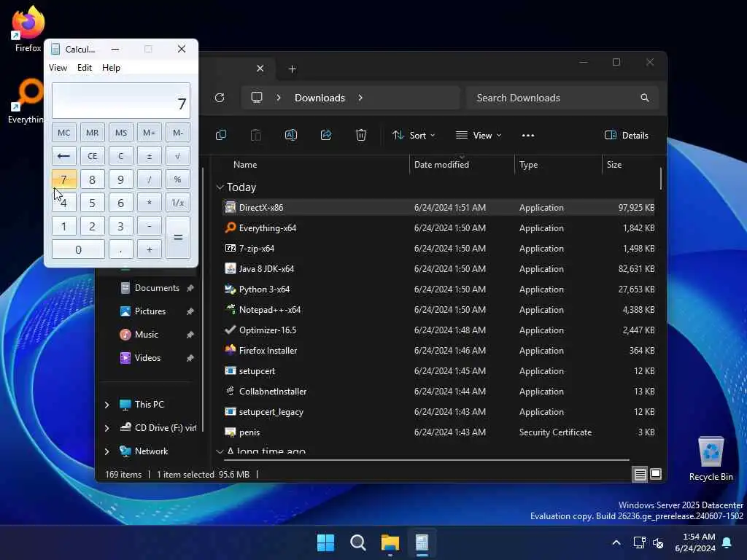The height and width of the screenshot is (560, 747).
Task: Select Notepad++-x64 file
Action: pos(438,309)
